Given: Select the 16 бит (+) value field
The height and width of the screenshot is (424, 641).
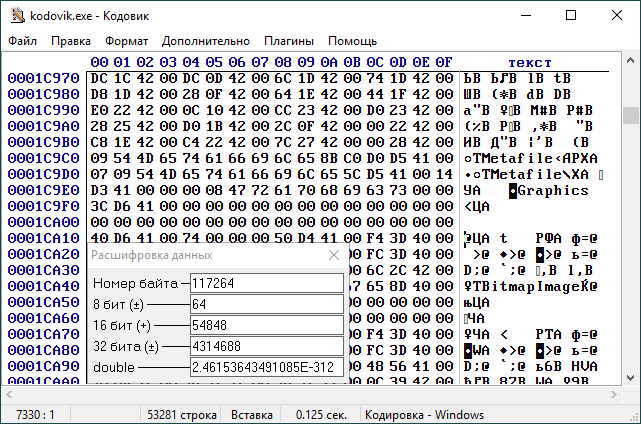Looking at the screenshot, I should [x=265, y=325].
